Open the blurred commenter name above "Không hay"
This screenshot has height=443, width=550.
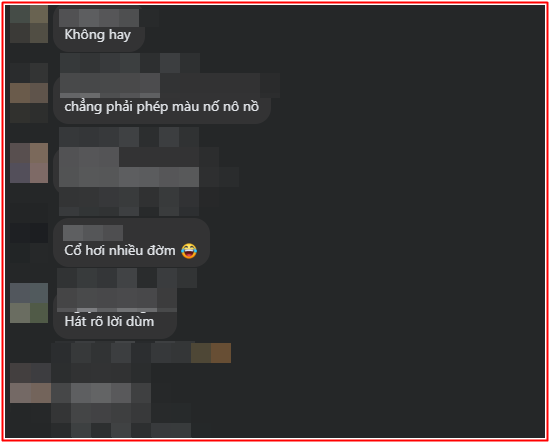pos(99,18)
